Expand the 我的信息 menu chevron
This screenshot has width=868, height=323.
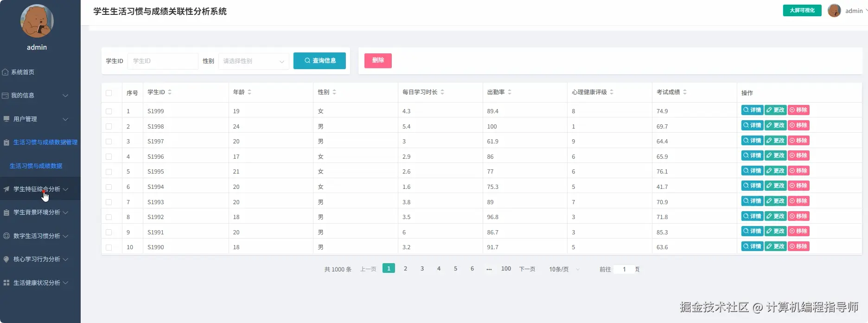(65, 96)
